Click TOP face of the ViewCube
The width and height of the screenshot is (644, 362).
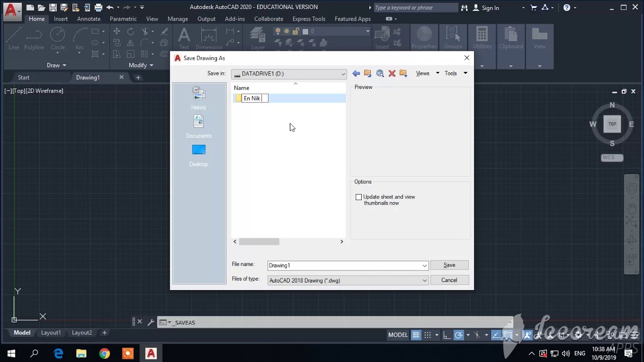pos(612,124)
